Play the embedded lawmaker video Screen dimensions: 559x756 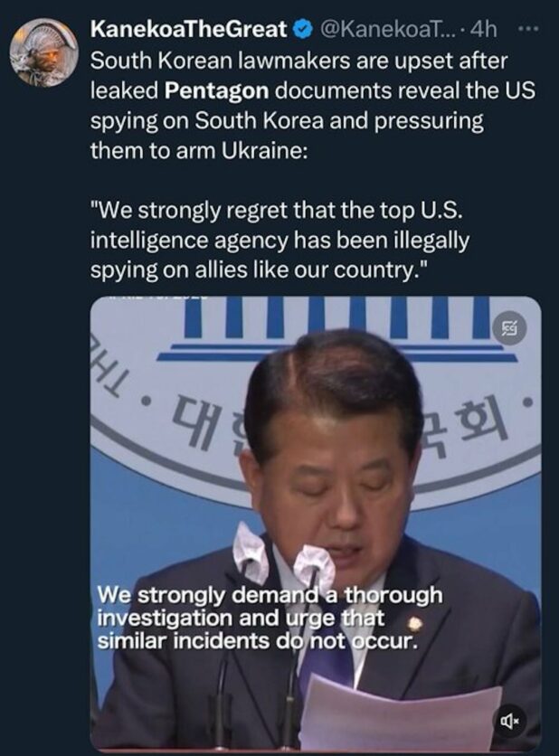pos(316,523)
